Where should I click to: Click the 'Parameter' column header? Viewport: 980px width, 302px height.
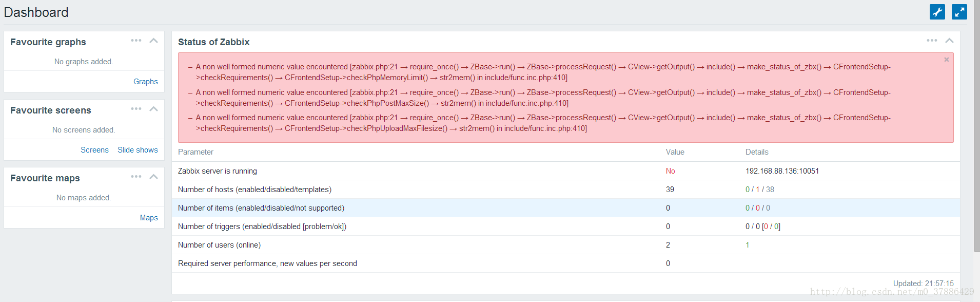click(x=195, y=152)
